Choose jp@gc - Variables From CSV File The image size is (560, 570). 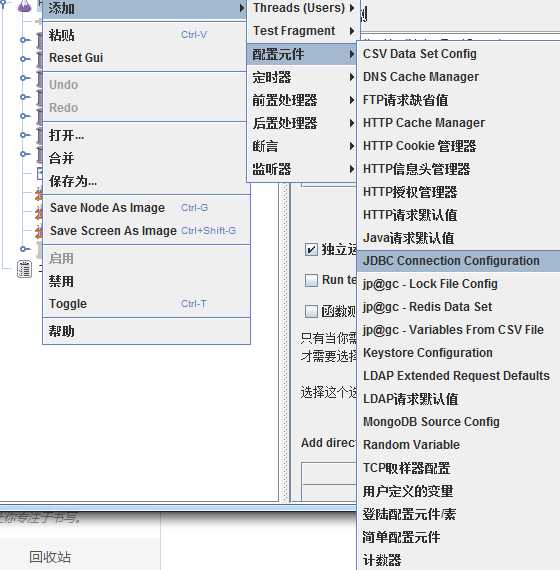[x=459, y=330]
